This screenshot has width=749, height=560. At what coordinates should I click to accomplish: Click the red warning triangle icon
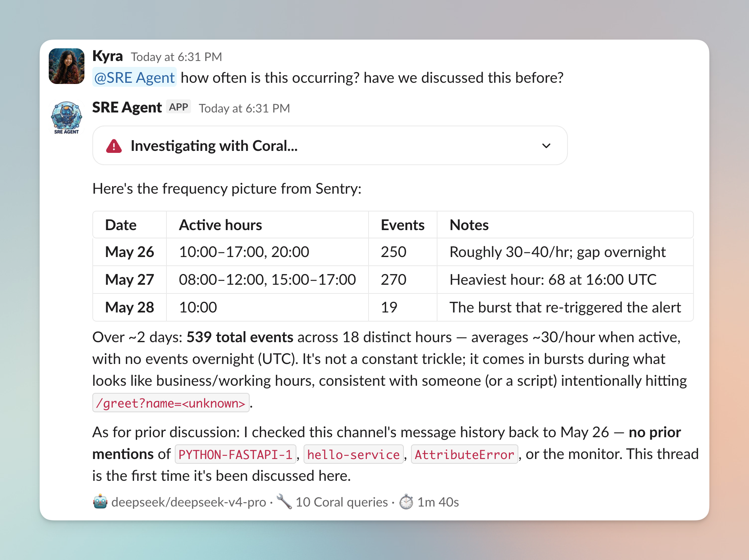[114, 146]
